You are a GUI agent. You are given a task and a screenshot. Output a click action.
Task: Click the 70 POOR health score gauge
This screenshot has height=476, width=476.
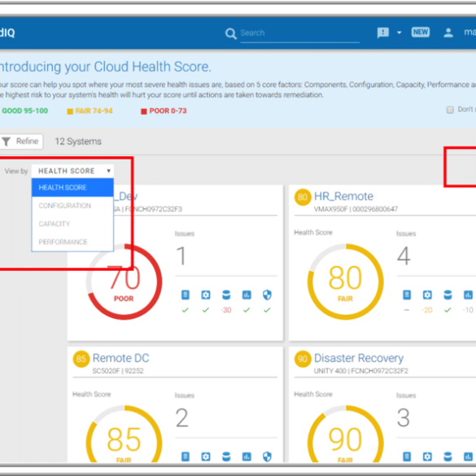coord(124,282)
